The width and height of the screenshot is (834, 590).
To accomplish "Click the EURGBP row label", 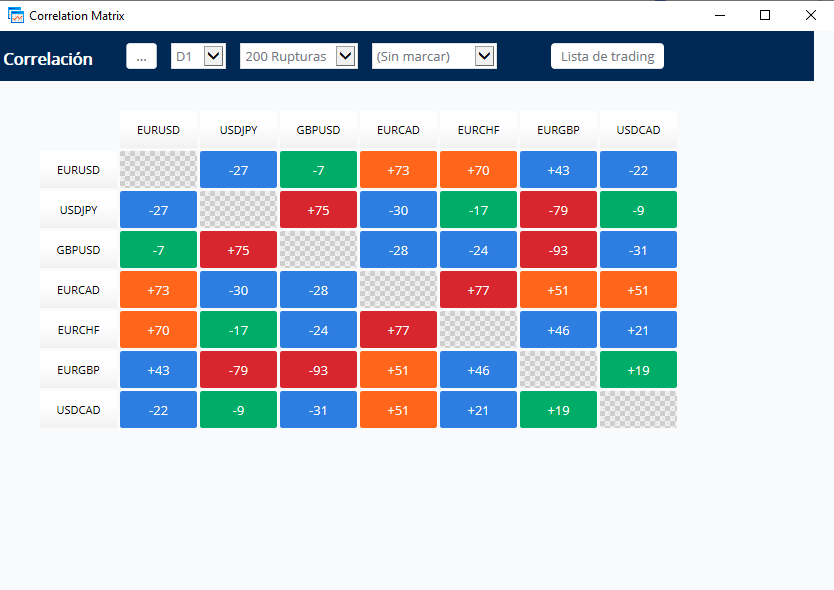I will click(78, 370).
